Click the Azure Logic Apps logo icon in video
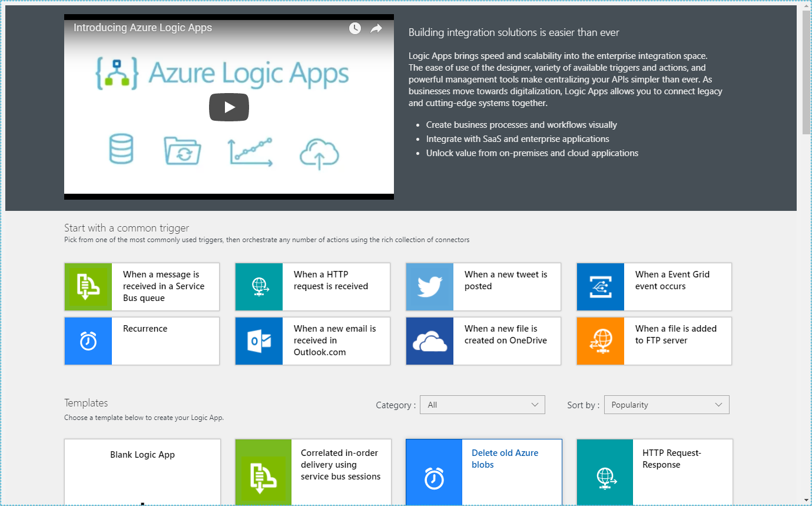The image size is (812, 506). point(116,74)
